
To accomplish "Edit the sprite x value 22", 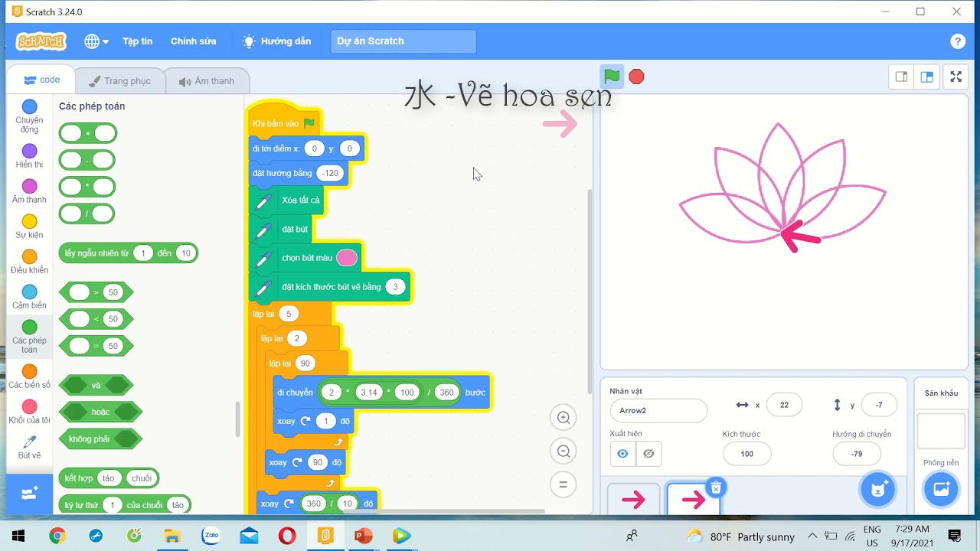I will point(784,405).
